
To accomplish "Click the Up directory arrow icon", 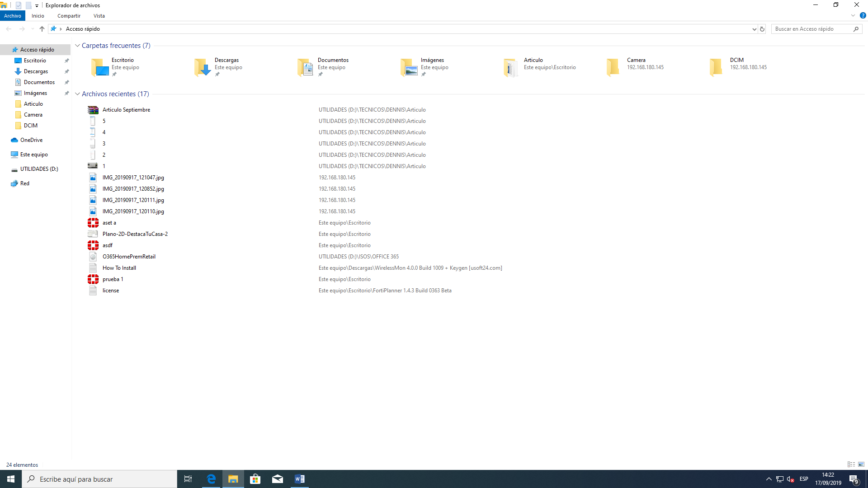I will (42, 29).
